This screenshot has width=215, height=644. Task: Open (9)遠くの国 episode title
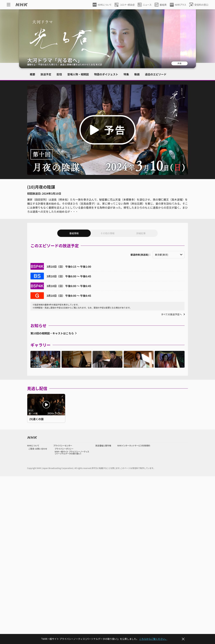37,419
